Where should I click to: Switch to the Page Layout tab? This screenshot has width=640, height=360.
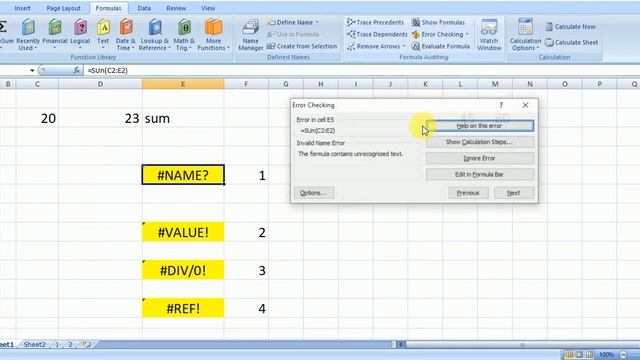coord(63,8)
